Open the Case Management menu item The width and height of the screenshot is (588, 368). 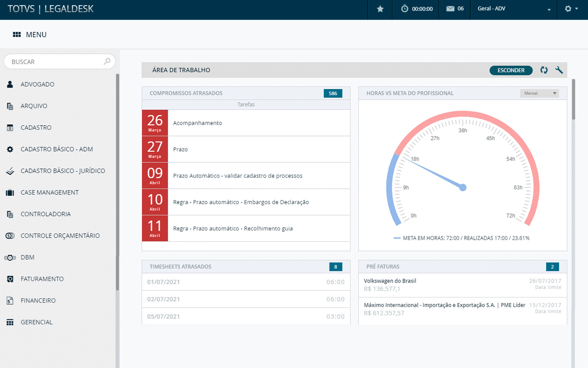(50, 192)
